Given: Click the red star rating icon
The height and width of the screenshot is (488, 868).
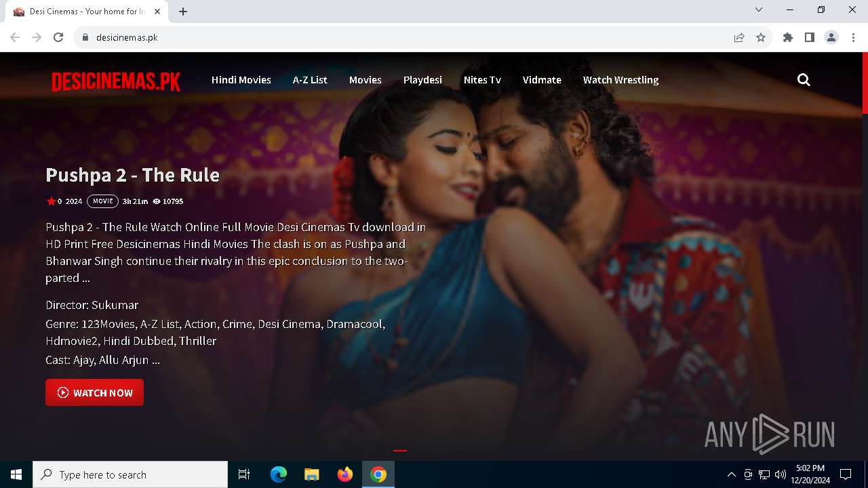Looking at the screenshot, I should point(51,201).
